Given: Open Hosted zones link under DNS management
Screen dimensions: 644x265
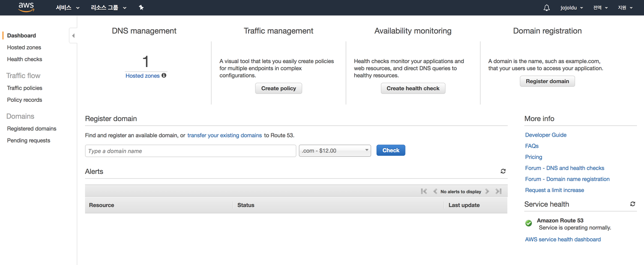Looking at the screenshot, I should point(142,76).
